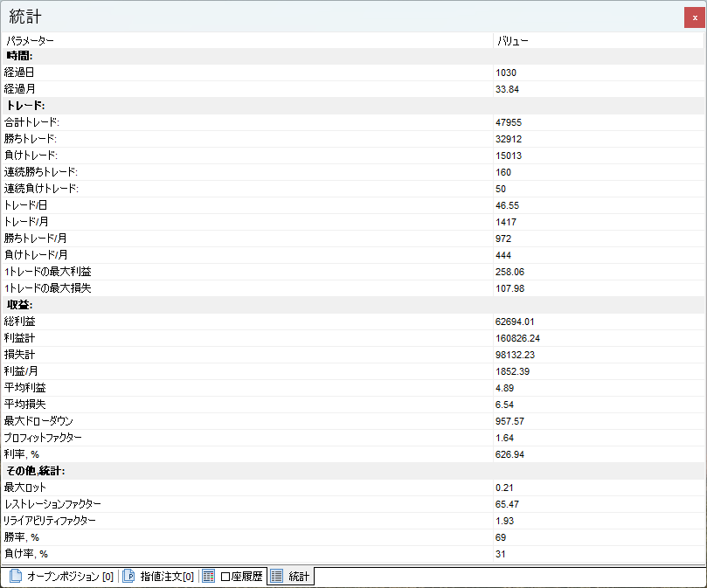Switch to the 口座履歴 tab
This screenshot has width=707, height=588.
pos(241,577)
